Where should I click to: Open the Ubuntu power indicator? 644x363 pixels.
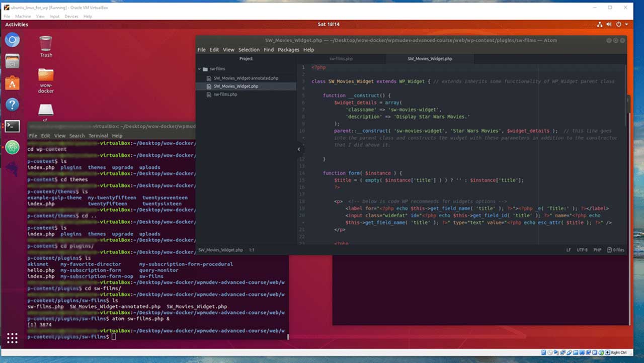click(x=619, y=24)
